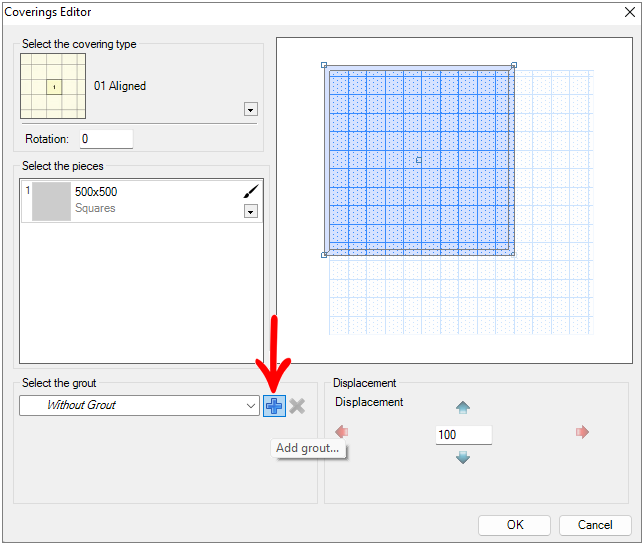Click the Squares label under the 500x500 piece
This screenshot has height=545, width=643.
click(95, 208)
